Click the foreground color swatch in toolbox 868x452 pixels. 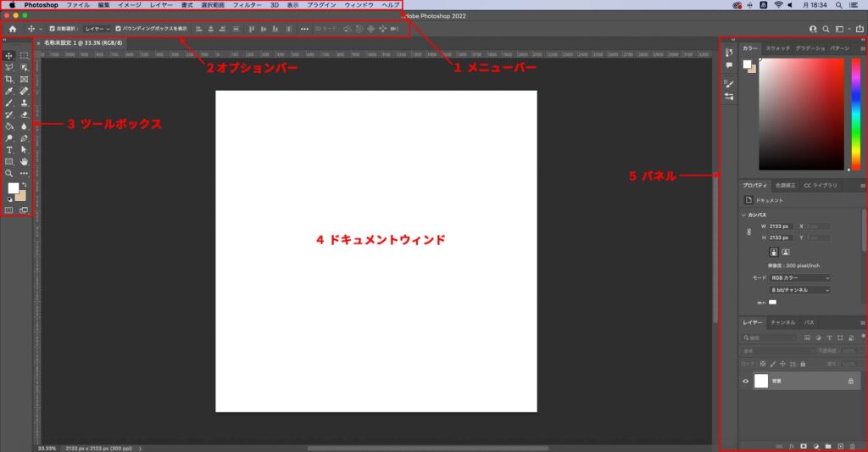13,188
